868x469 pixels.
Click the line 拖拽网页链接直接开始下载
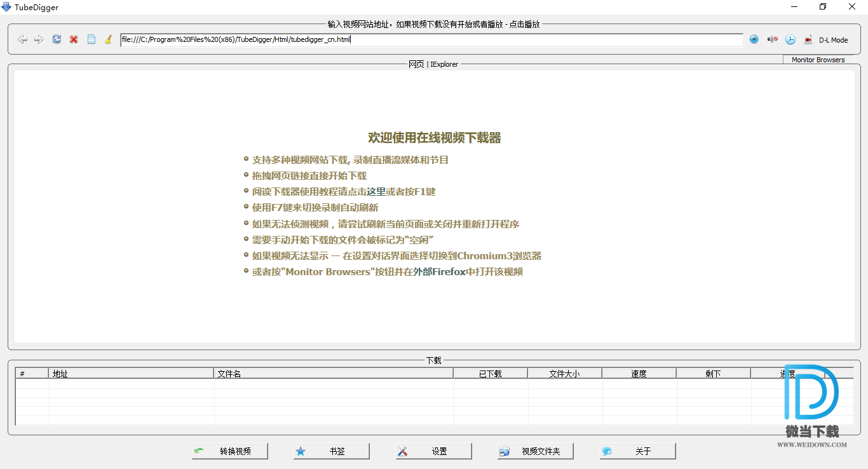click(x=309, y=175)
